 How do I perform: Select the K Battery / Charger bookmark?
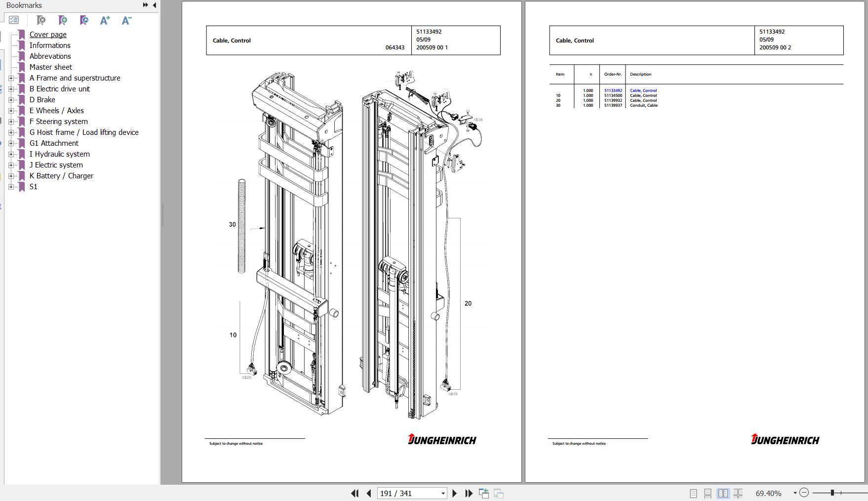61,176
